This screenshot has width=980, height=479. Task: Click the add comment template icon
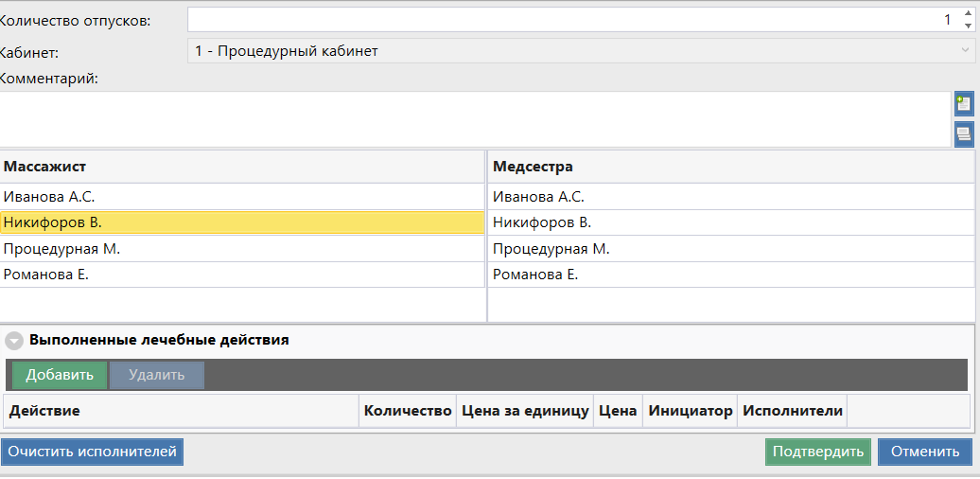tap(964, 104)
